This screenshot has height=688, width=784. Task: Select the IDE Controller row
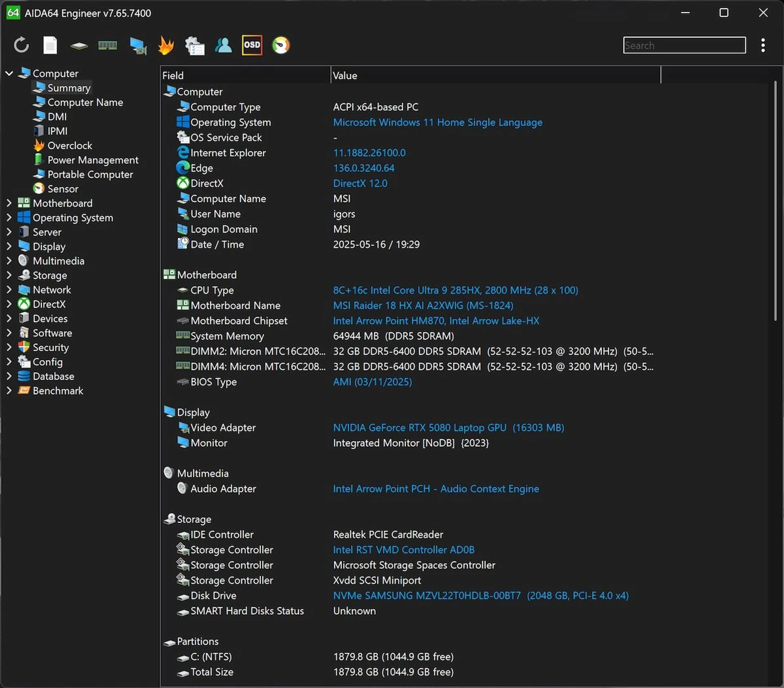[410, 534]
